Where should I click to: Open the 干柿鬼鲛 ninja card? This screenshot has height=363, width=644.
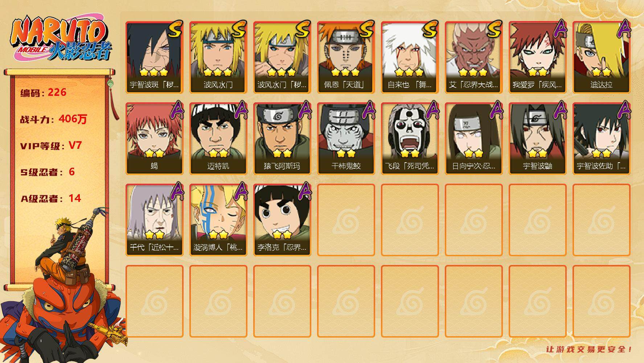tap(346, 139)
